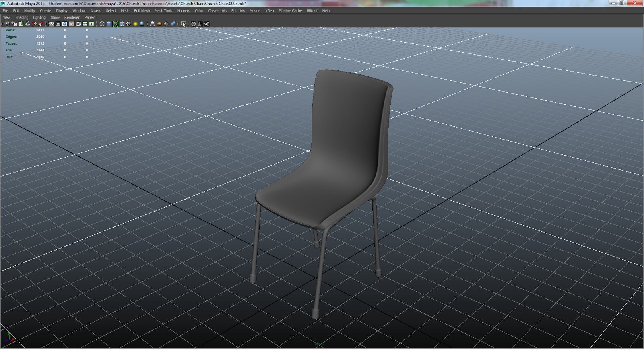Toggle the viewport Grid icon
Screen dimensions: 644x362
click(x=51, y=24)
